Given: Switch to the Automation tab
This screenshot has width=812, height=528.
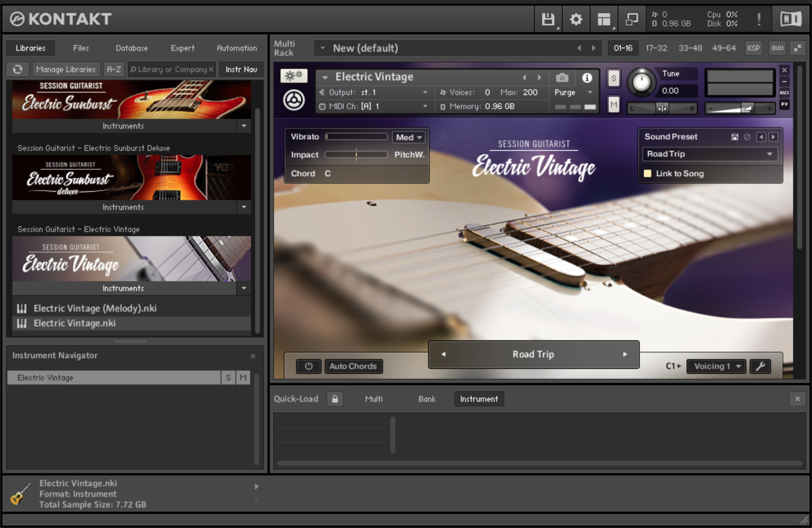Looking at the screenshot, I should point(237,48).
